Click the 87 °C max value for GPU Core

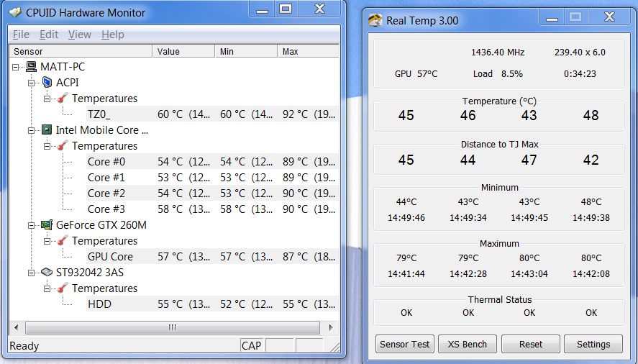click(x=309, y=257)
